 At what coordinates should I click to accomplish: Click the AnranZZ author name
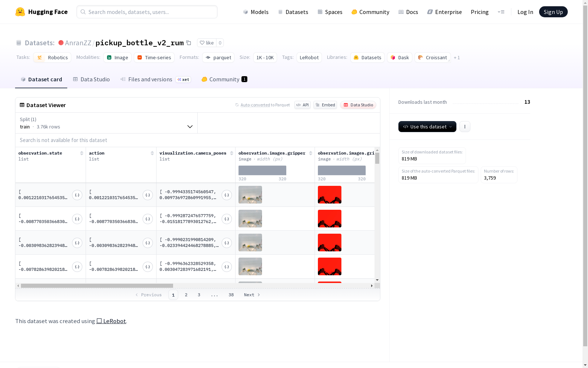(x=78, y=43)
